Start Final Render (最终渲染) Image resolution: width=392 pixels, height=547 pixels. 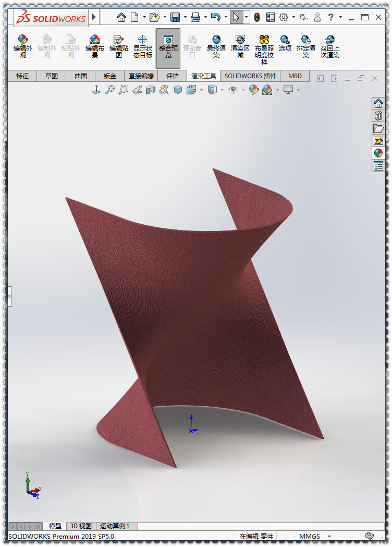point(216,46)
